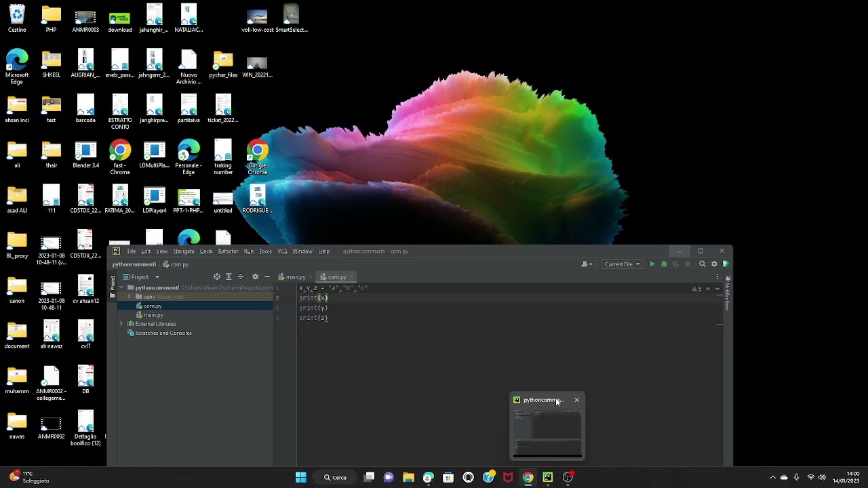
Task: Open the Run menu
Action: (249, 251)
